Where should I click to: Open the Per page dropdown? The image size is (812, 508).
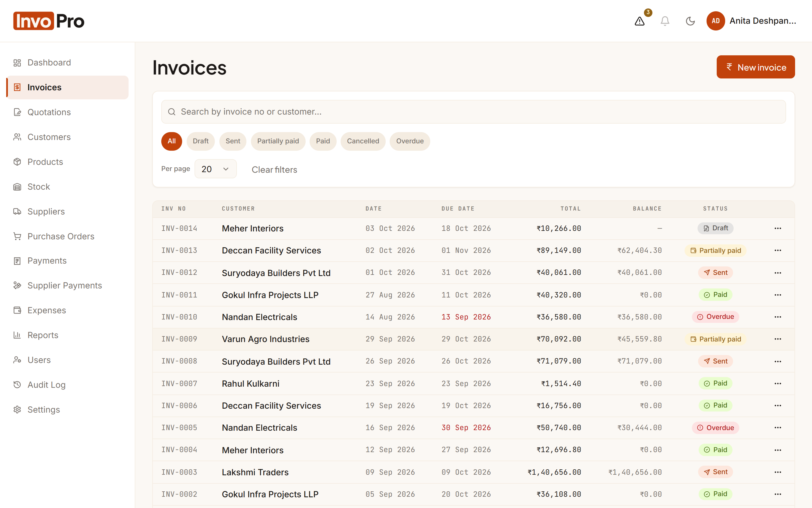pyautogui.click(x=215, y=169)
